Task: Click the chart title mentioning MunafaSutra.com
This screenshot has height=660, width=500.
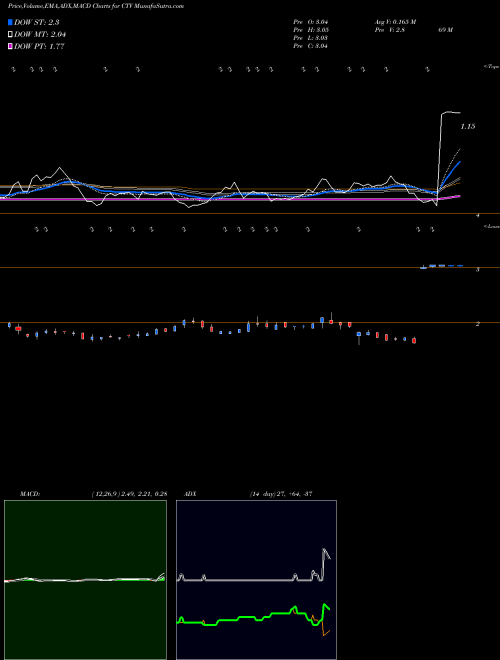Action: (96, 6)
